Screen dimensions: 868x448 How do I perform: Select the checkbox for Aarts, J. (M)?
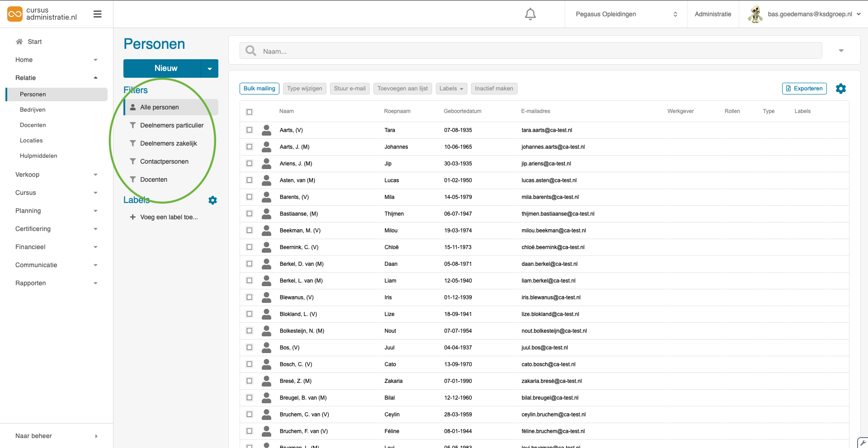click(x=250, y=147)
